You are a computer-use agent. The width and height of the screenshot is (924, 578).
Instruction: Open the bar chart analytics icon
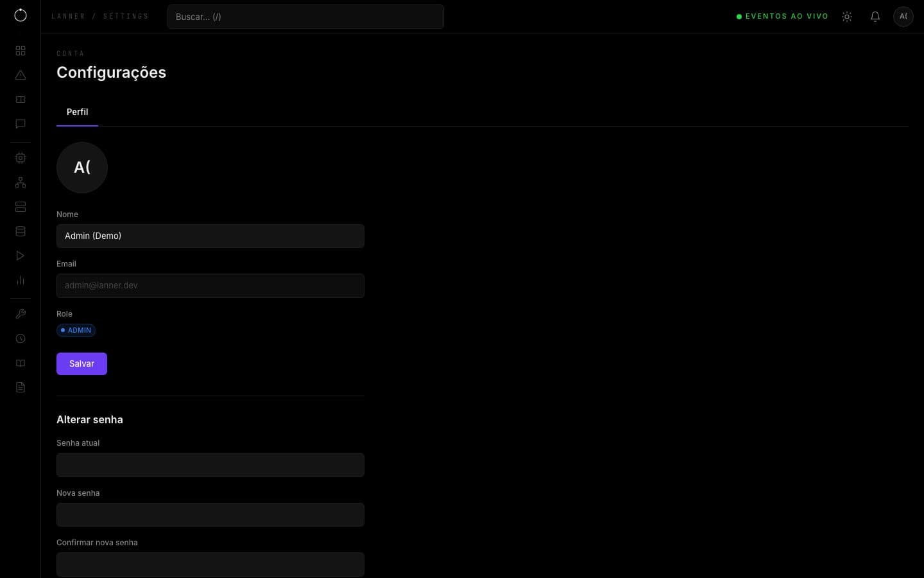pos(21,280)
